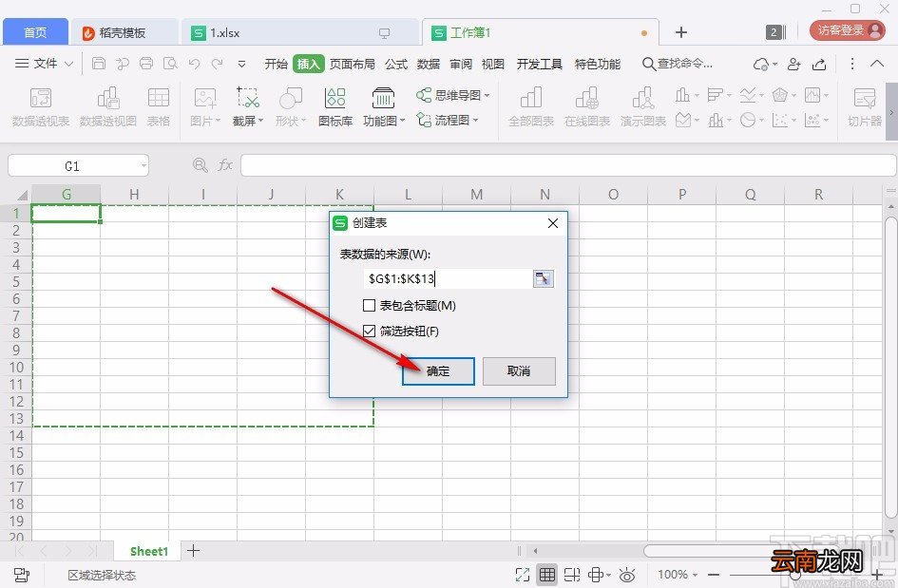Click the save icon in quick toolbar
This screenshot has height=588, width=898.
[99, 64]
